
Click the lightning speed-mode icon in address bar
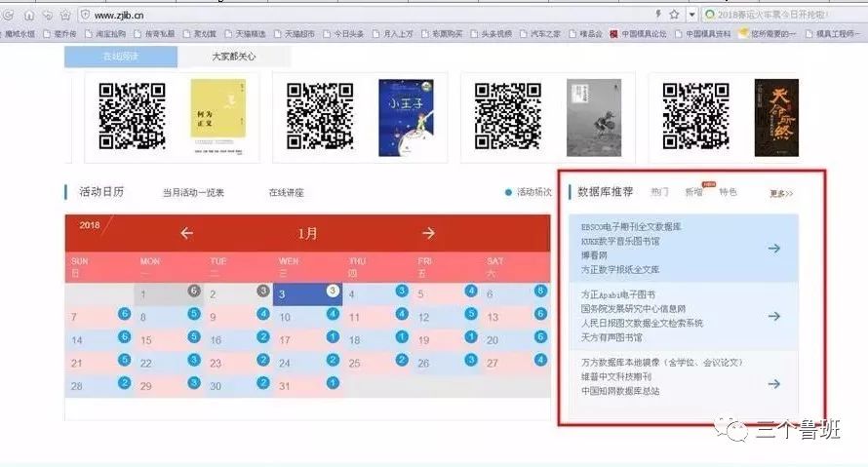pos(658,15)
